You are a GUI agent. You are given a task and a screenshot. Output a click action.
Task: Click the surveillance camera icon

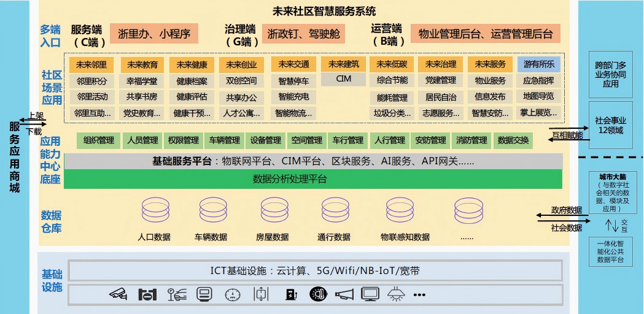click(x=118, y=294)
